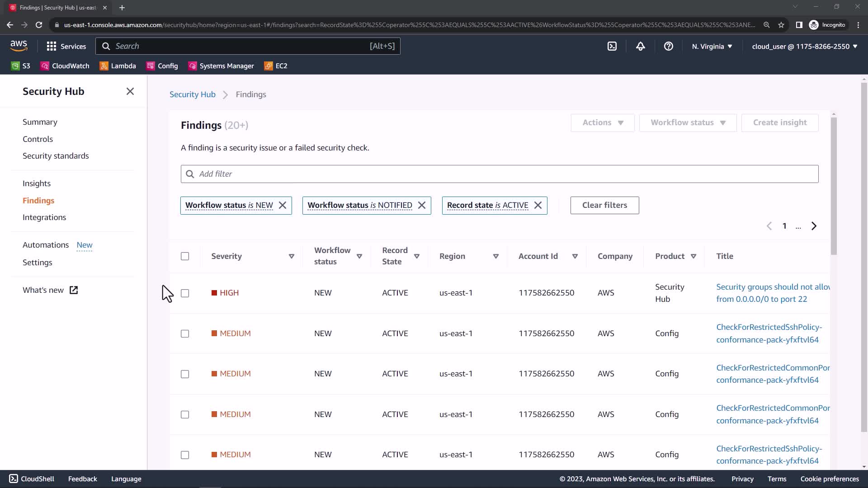Click the Add filter search field
The height and width of the screenshot is (488, 868).
[499, 174]
